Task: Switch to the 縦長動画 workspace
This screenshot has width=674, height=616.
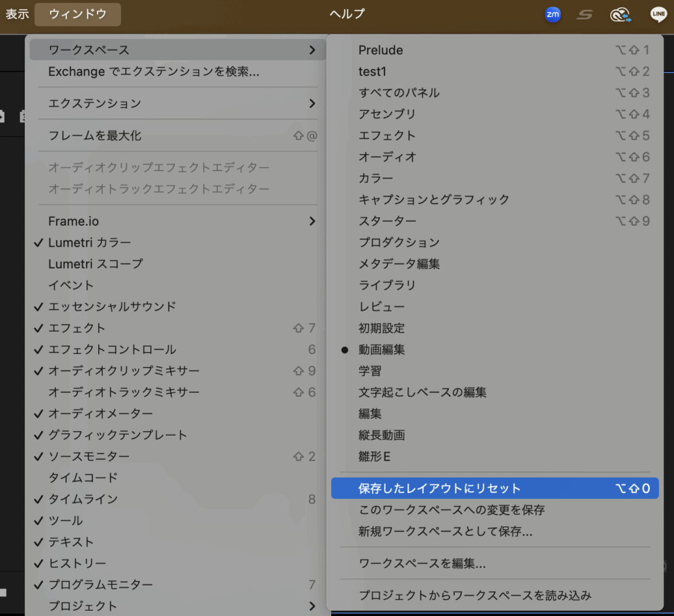Action: [495, 435]
